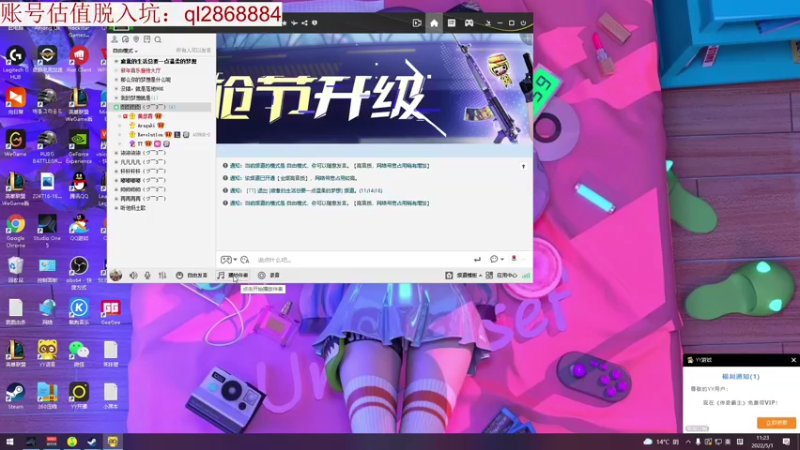Image resolution: width=800 pixels, height=450 pixels.
Task: Open the home icon in YY title bar
Action: pyautogui.click(x=434, y=23)
